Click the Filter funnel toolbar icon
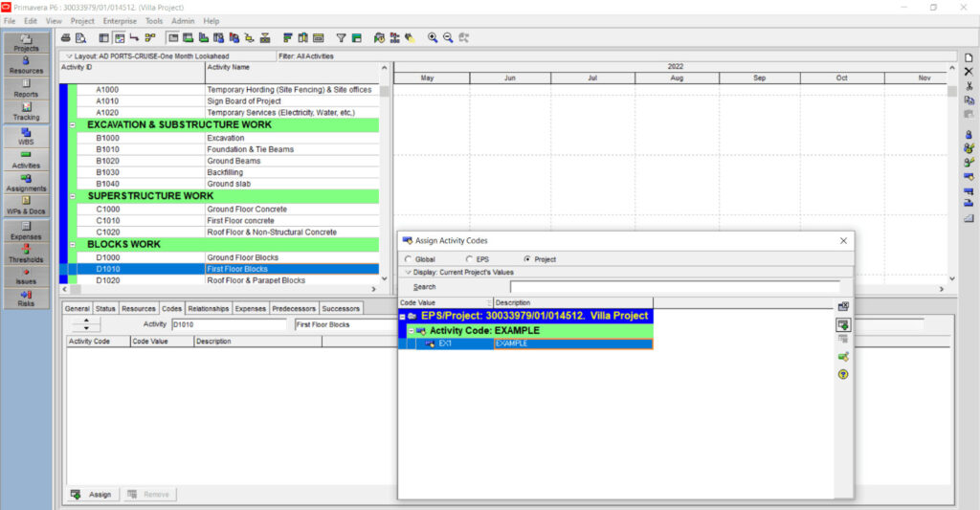This screenshot has width=980, height=510. coord(342,38)
